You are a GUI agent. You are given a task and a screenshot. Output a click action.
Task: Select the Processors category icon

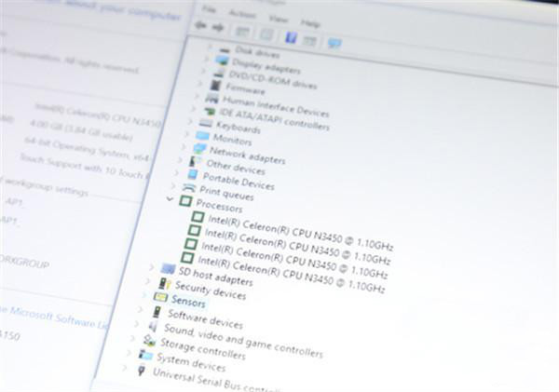pos(185,201)
